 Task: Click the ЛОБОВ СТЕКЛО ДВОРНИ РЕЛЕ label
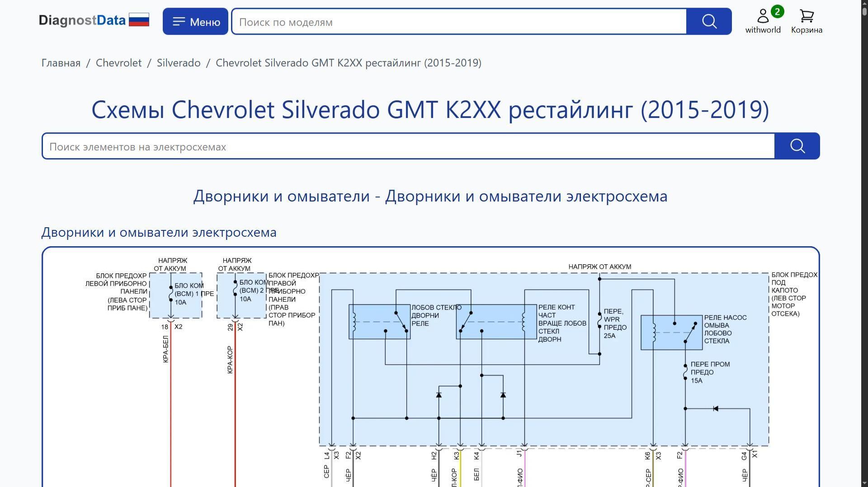436,315
